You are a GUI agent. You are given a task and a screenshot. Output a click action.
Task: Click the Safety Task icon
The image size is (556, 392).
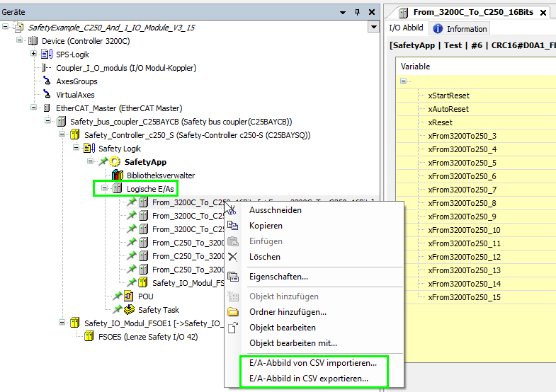coord(129,310)
